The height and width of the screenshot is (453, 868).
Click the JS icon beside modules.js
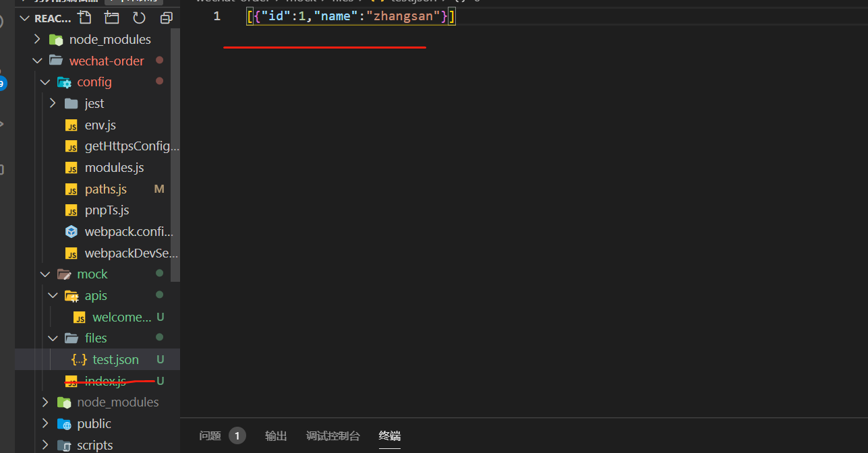[x=71, y=168]
